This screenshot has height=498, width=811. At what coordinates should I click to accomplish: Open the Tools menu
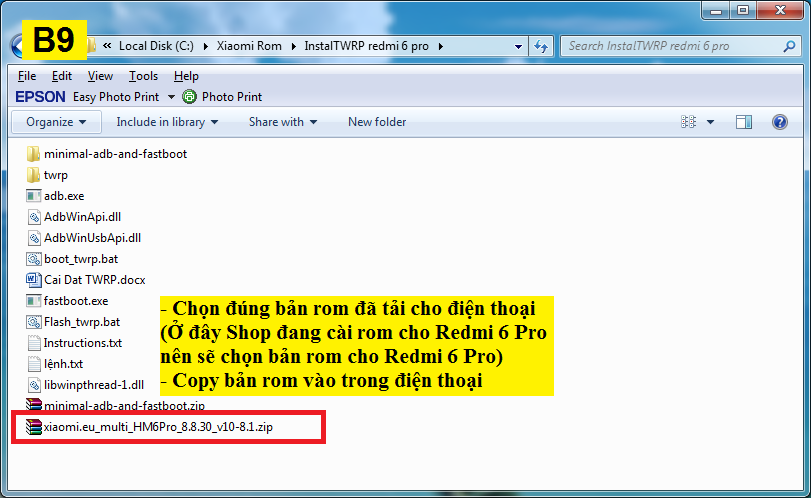click(x=143, y=76)
